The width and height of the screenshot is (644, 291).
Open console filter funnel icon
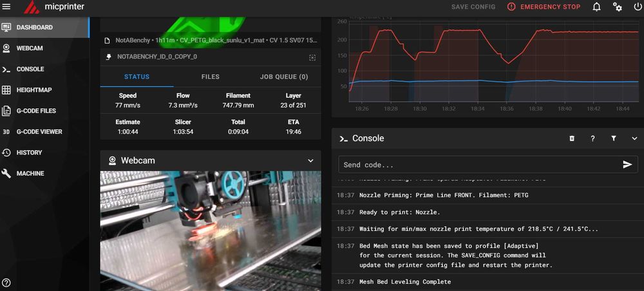[614, 138]
